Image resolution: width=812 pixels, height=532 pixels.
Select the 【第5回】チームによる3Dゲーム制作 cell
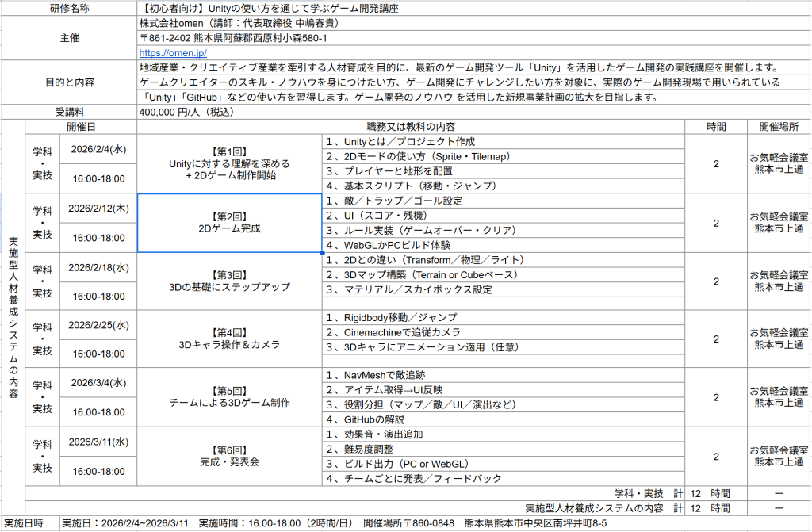point(229,396)
